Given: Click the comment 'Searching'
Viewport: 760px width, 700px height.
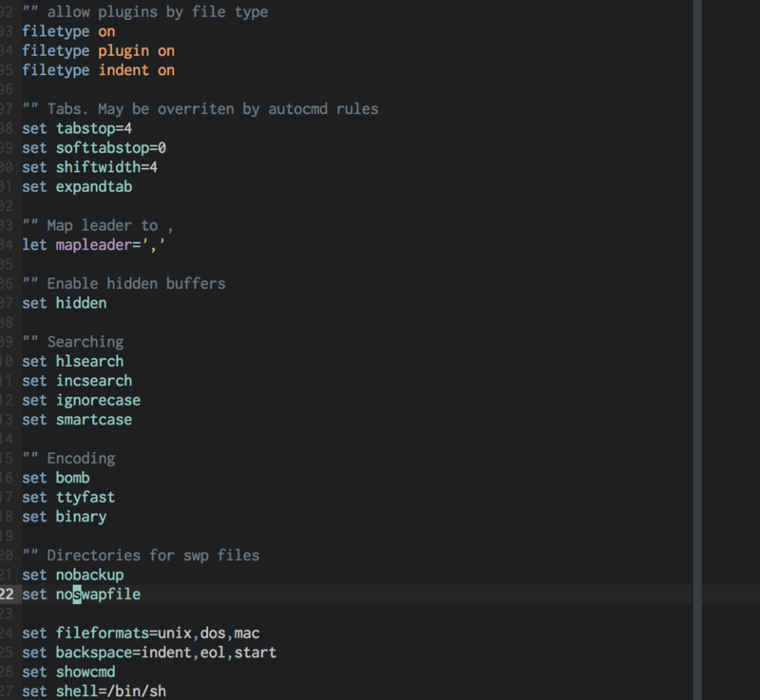Looking at the screenshot, I should click(73, 342).
